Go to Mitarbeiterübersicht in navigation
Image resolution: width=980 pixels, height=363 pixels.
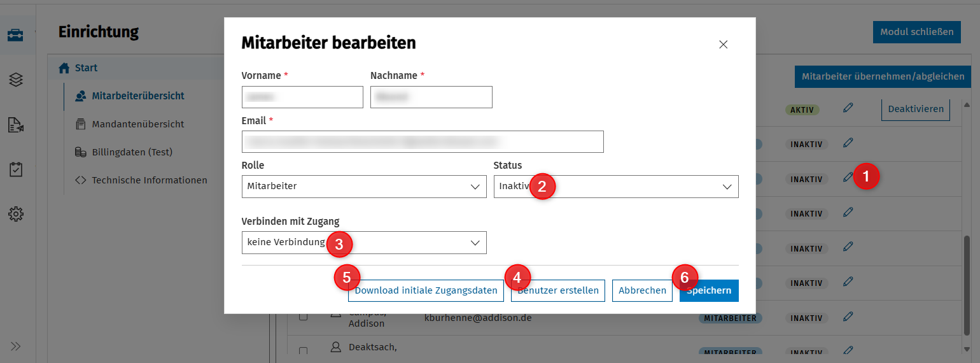pos(138,96)
